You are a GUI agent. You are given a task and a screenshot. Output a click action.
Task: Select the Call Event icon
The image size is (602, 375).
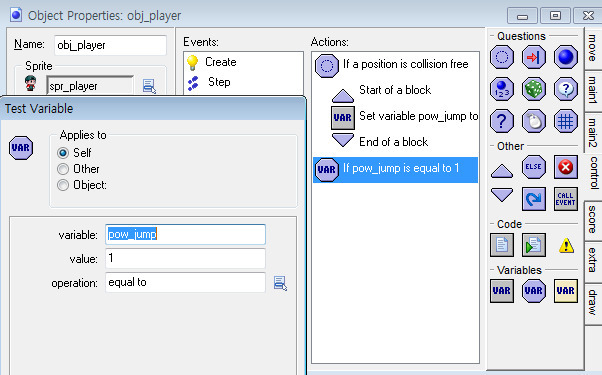click(x=566, y=199)
